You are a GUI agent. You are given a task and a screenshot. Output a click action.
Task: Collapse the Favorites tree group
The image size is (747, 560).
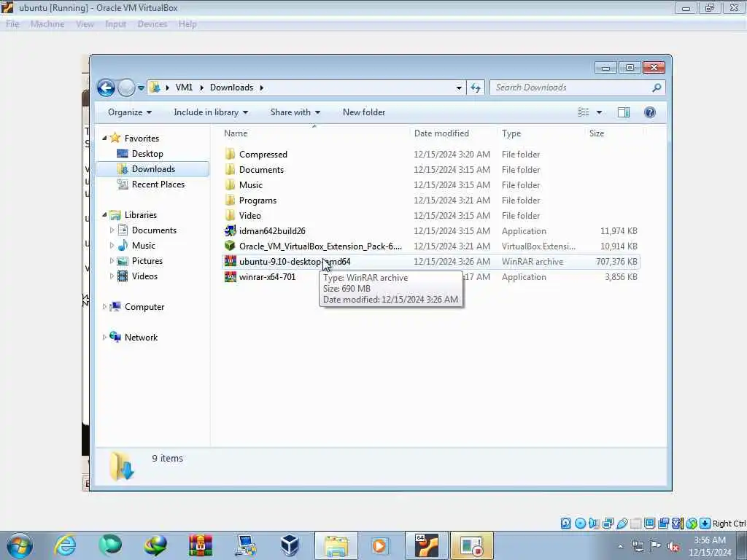tap(104, 138)
